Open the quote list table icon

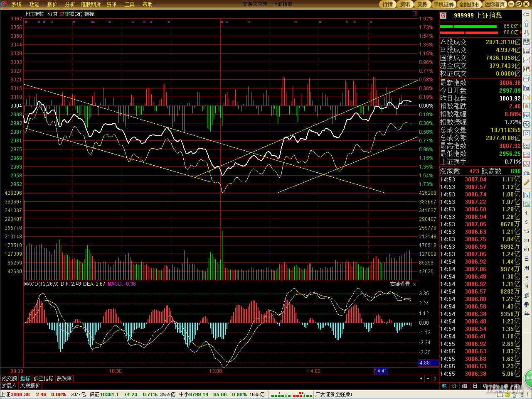(527, 42)
